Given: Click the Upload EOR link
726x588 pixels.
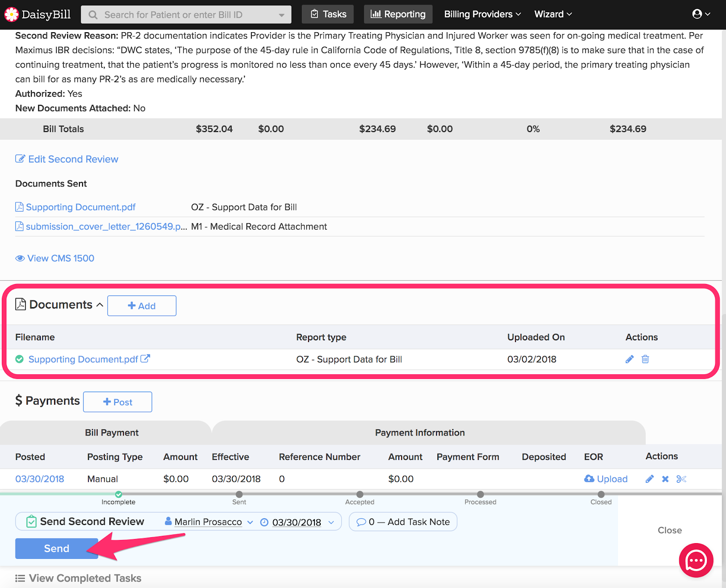Looking at the screenshot, I should (x=612, y=479).
